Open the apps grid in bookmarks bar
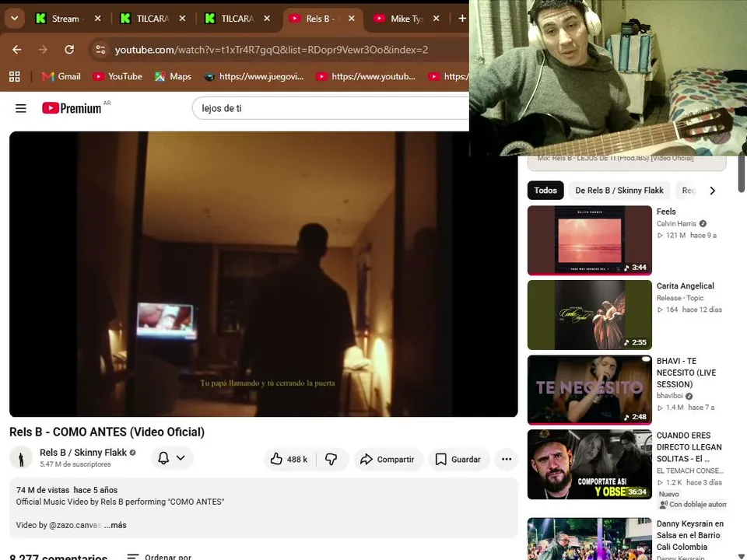The image size is (747, 560). (15, 76)
